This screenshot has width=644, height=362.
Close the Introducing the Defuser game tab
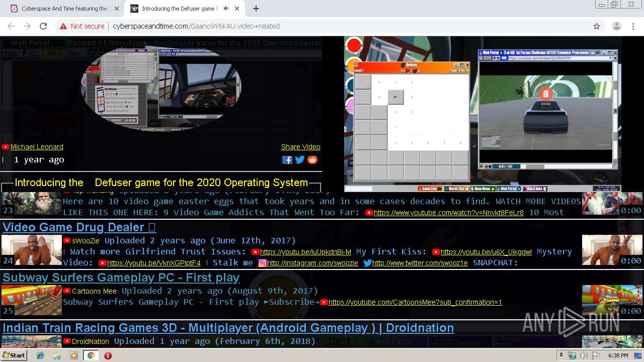pos(237,9)
